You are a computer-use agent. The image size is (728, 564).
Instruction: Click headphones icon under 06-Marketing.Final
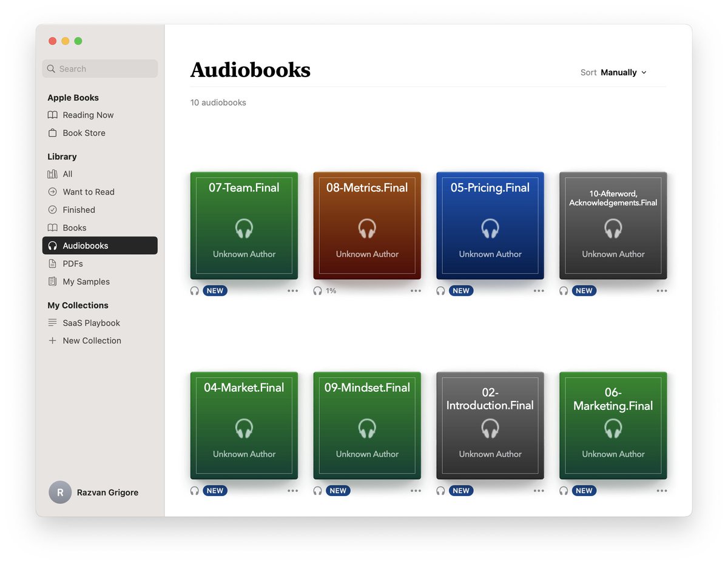(x=564, y=491)
